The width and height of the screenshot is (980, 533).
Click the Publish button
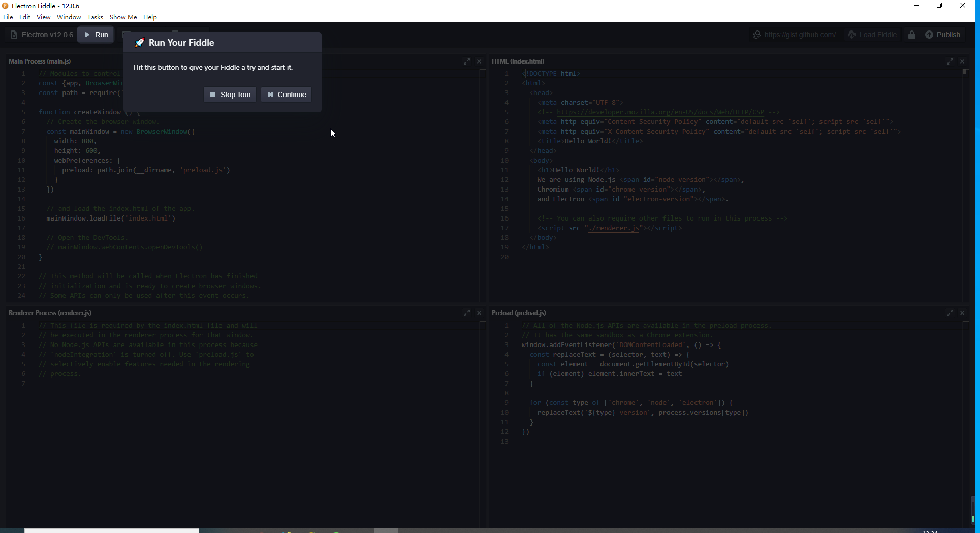[942, 35]
